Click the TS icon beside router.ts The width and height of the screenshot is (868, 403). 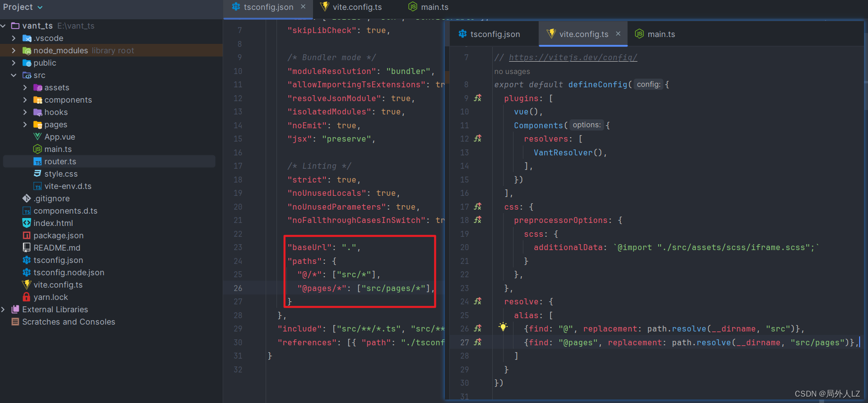click(x=38, y=161)
